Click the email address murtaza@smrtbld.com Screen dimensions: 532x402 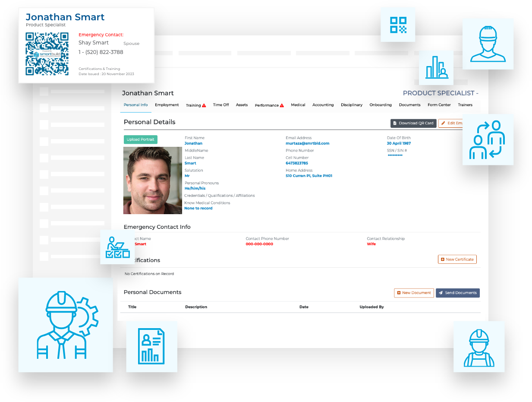(307, 143)
